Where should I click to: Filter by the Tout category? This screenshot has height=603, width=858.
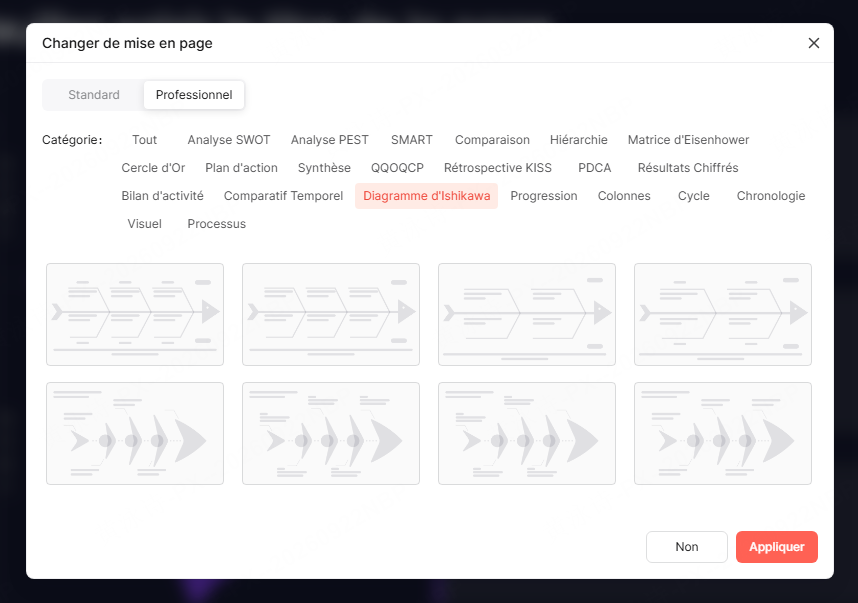(144, 140)
